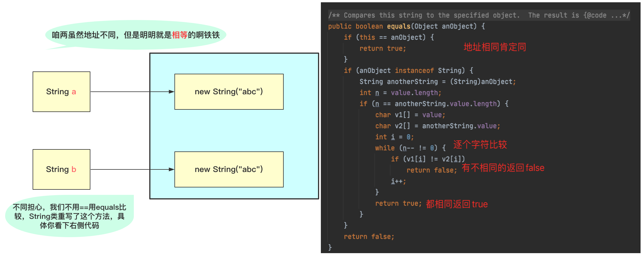This screenshot has width=644, height=256.
Task: Click the 'i++;' statement line
Action: click(x=398, y=181)
